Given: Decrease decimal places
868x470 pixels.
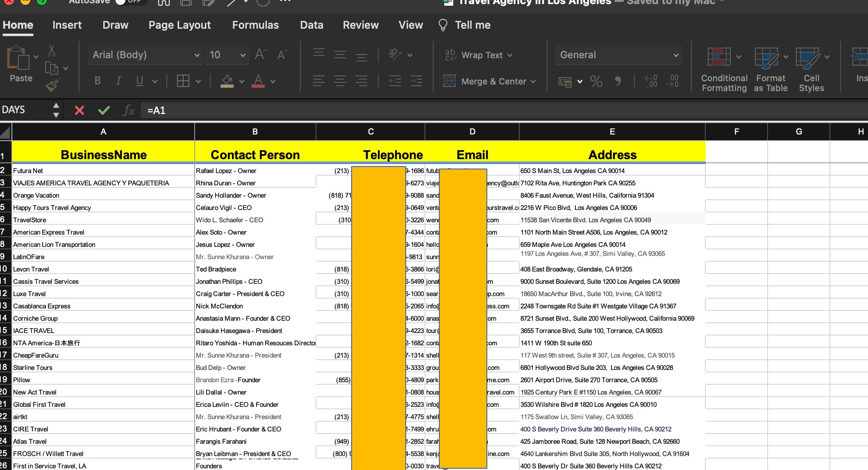Looking at the screenshot, I should (672, 81).
